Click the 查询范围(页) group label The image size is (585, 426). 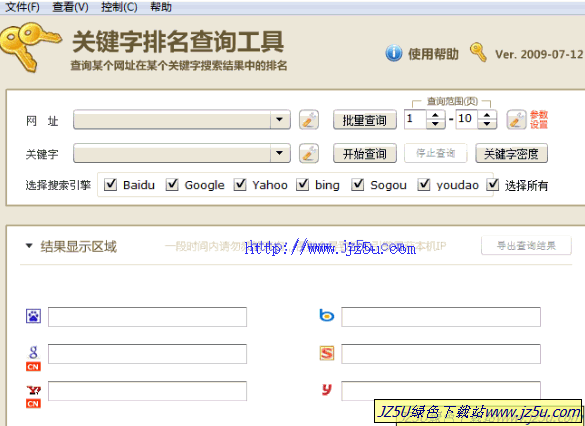tap(452, 101)
